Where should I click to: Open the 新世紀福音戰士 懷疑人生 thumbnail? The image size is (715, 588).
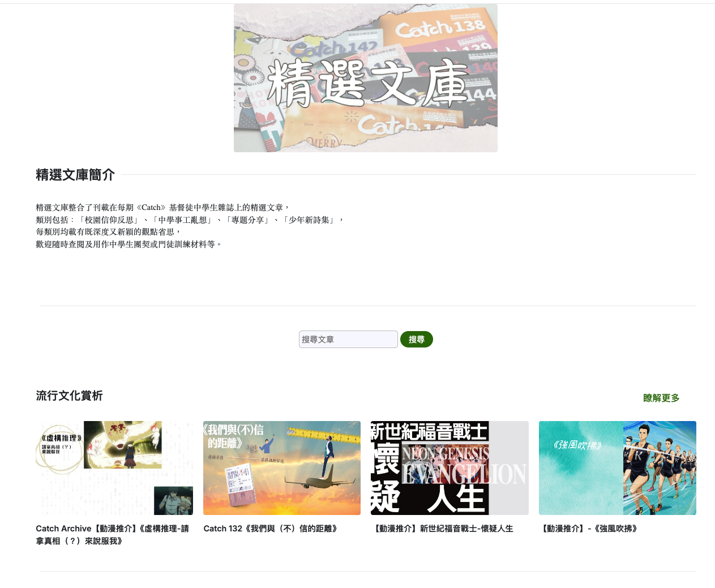[449, 468]
